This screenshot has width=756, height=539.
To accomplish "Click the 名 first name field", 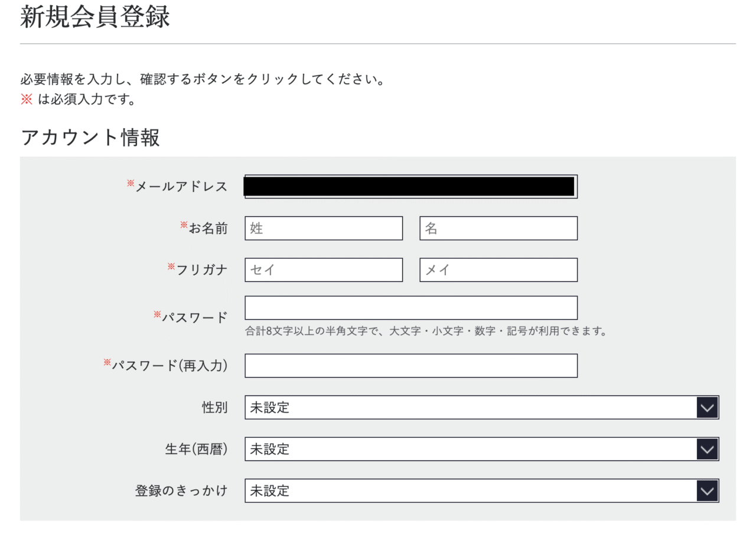I will pyautogui.click(x=498, y=228).
